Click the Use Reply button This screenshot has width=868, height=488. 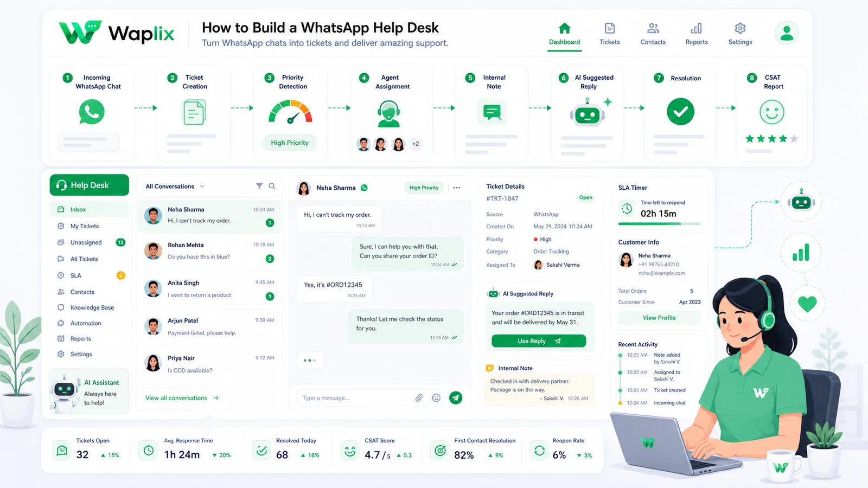[539, 341]
